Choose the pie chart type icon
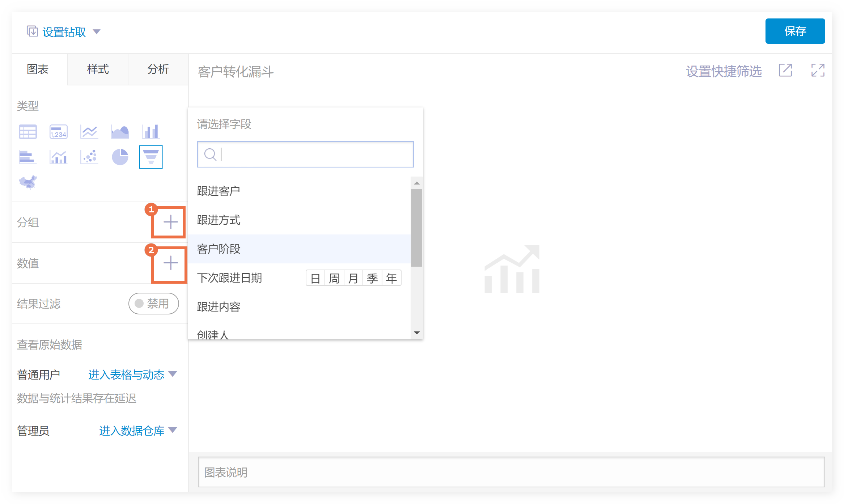Image resolution: width=844 pixels, height=504 pixels. (x=120, y=157)
